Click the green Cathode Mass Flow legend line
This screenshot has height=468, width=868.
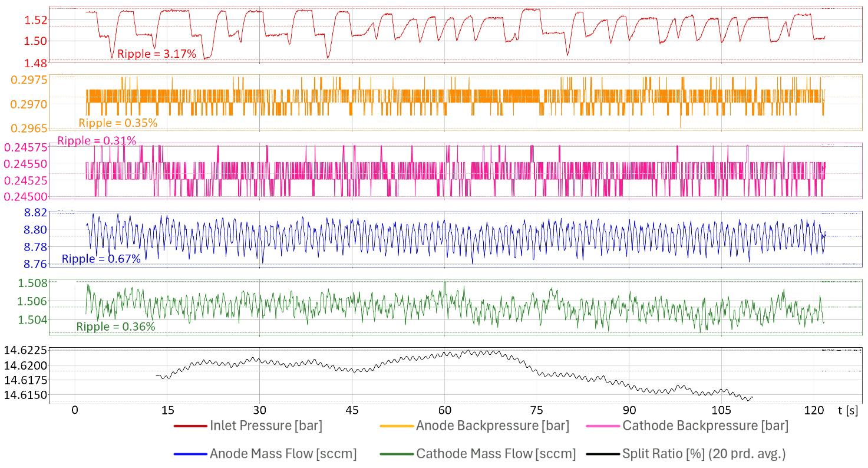pyautogui.click(x=397, y=454)
